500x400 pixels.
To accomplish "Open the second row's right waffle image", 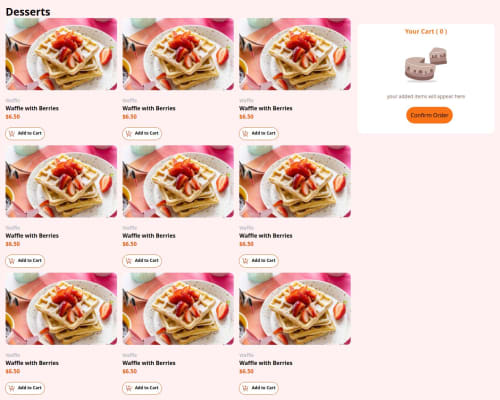I will (295, 181).
